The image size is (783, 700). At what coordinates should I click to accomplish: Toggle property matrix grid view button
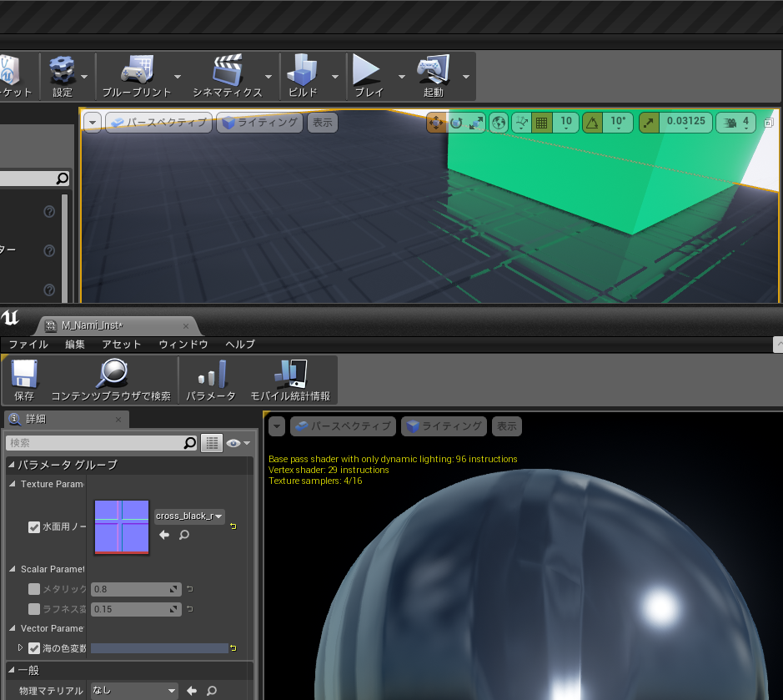(212, 443)
